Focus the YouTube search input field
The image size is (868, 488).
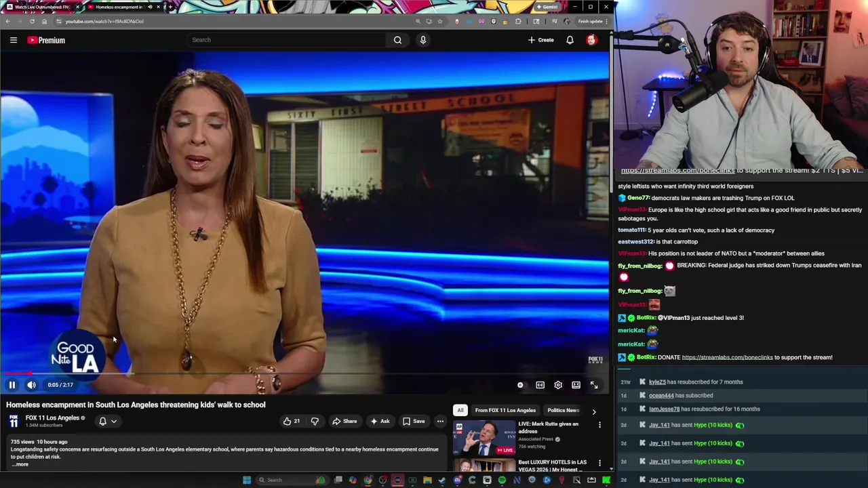288,40
